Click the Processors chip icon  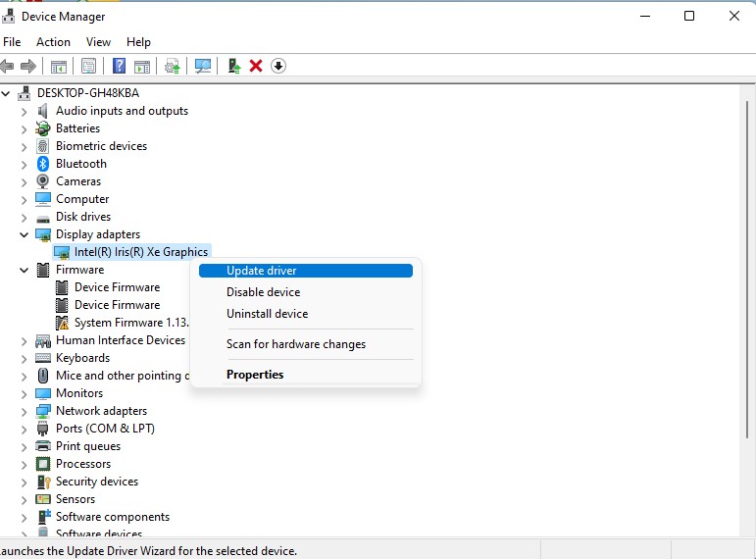(x=43, y=464)
